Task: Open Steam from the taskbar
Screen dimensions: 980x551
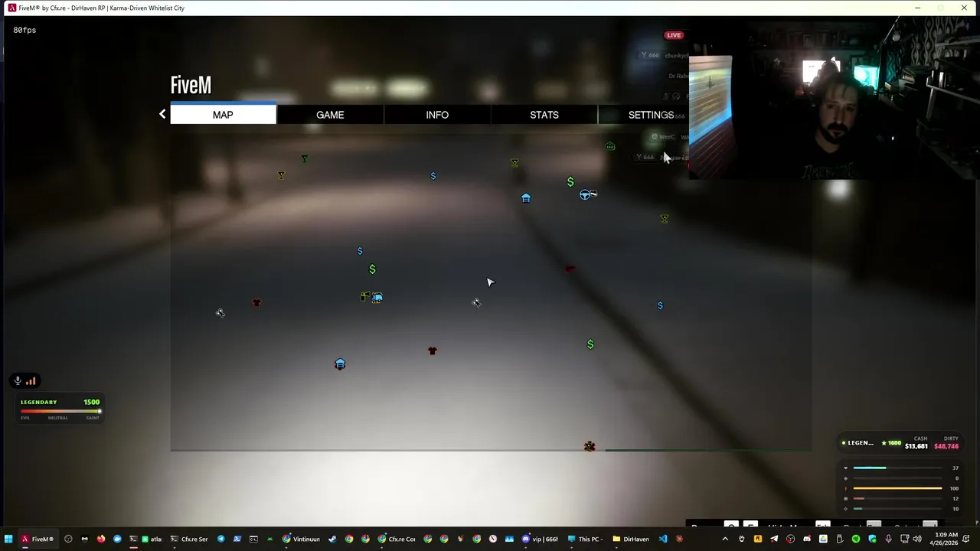Action: 332,539
